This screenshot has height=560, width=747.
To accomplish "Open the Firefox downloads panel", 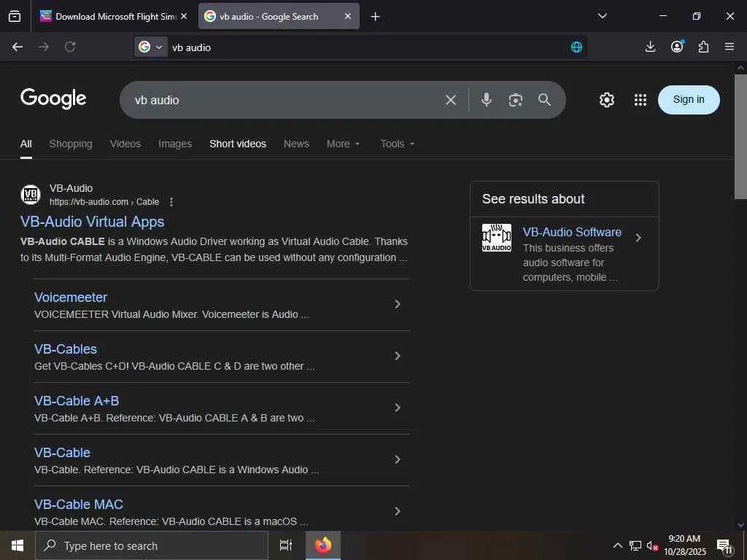I will click(x=650, y=46).
